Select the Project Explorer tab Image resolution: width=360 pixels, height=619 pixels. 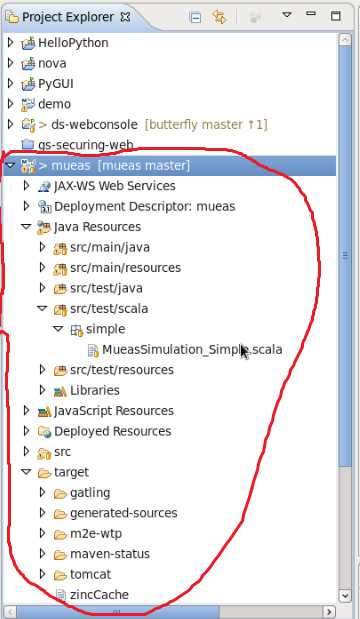click(x=68, y=17)
